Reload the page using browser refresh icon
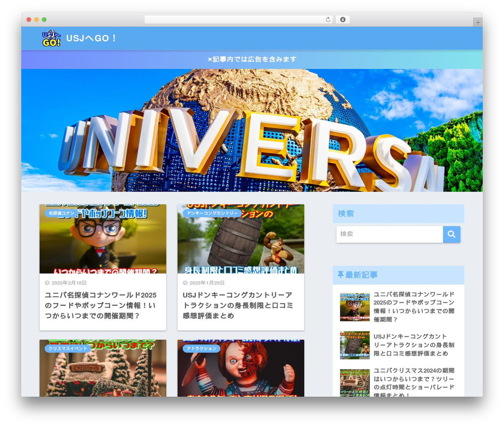Image resolution: width=504 pixels, height=427 pixels. (328, 20)
